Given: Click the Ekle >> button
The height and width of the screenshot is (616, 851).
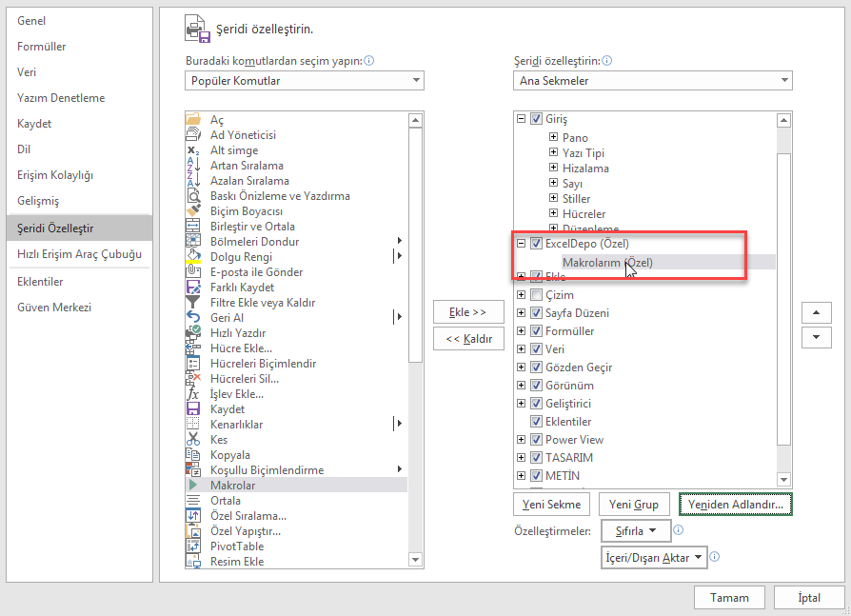Looking at the screenshot, I should (468, 312).
